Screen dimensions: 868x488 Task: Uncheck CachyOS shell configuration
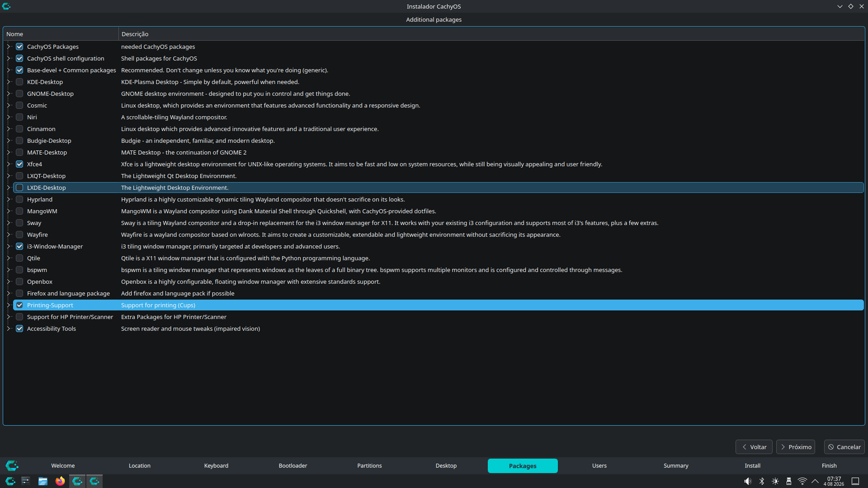point(19,58)
